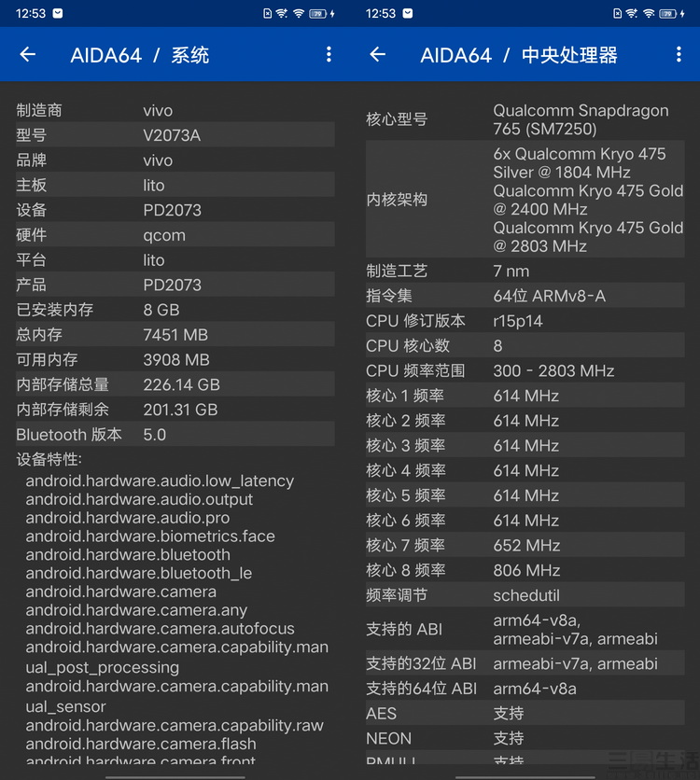Select the 制造商 vivo row
Screen dimensions: 700x780
click(x=175, y=110)
